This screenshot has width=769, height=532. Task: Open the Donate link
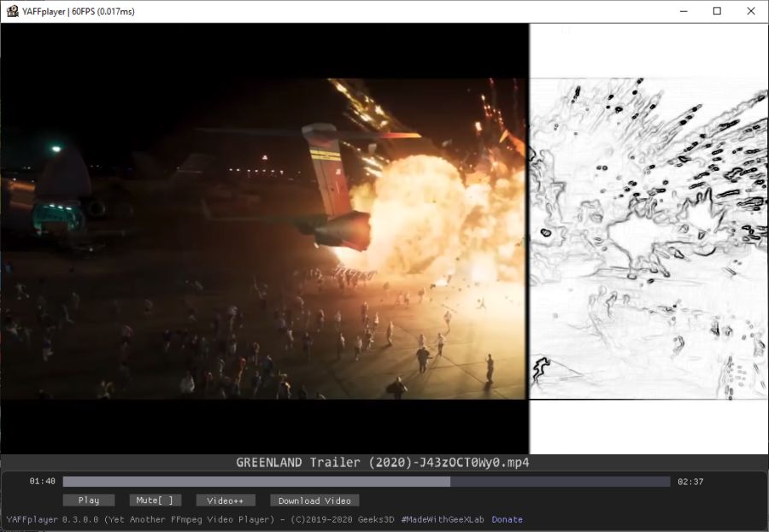[507, 519]
